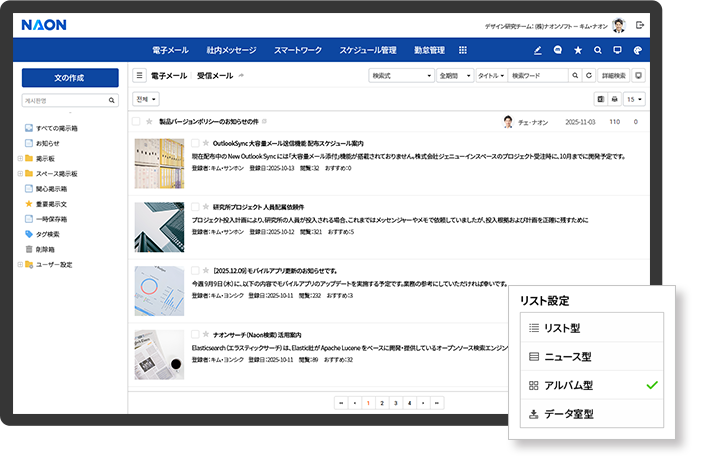This screenshot has width=710, height=460.
Task: Click the 検索ワード input field
Action: pyautogui.click(x=538, y=76)
